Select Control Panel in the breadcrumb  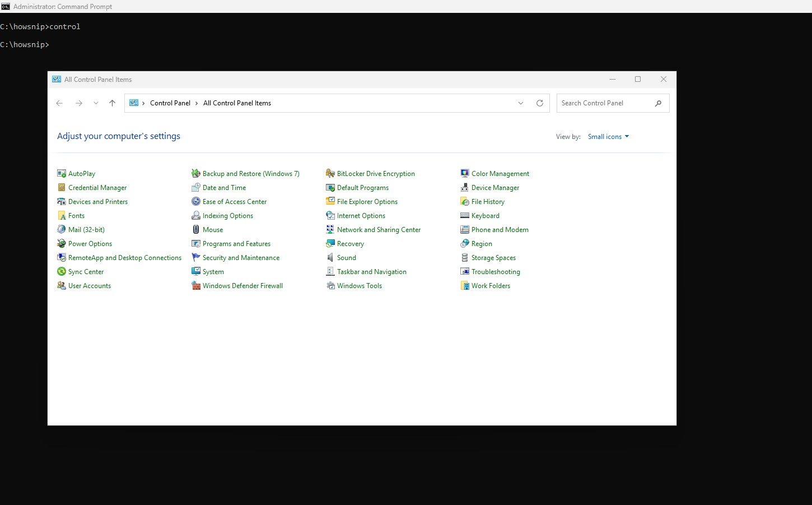pos(170,103)
